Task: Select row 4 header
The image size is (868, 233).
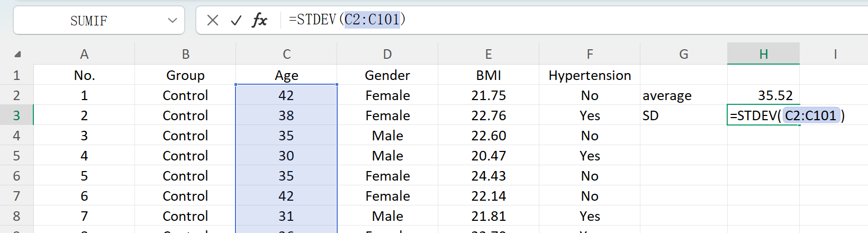Action: click(x=17, y=136)
